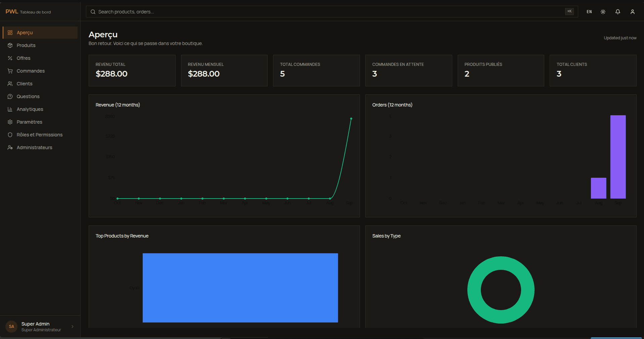The image size is (644, 339).
Task: Click the Offres percent icon
Action: point(10,58)
